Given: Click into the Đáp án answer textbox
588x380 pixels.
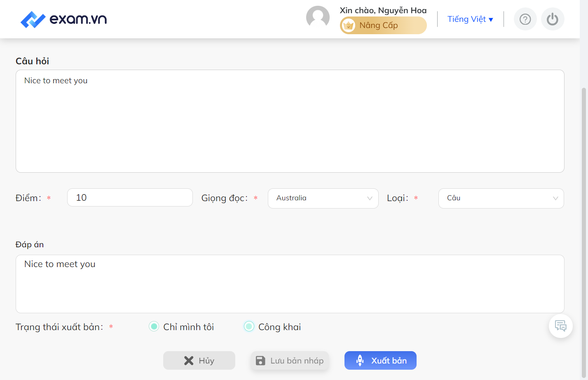Looking at the screenshot, I should [x=290, y=284].
